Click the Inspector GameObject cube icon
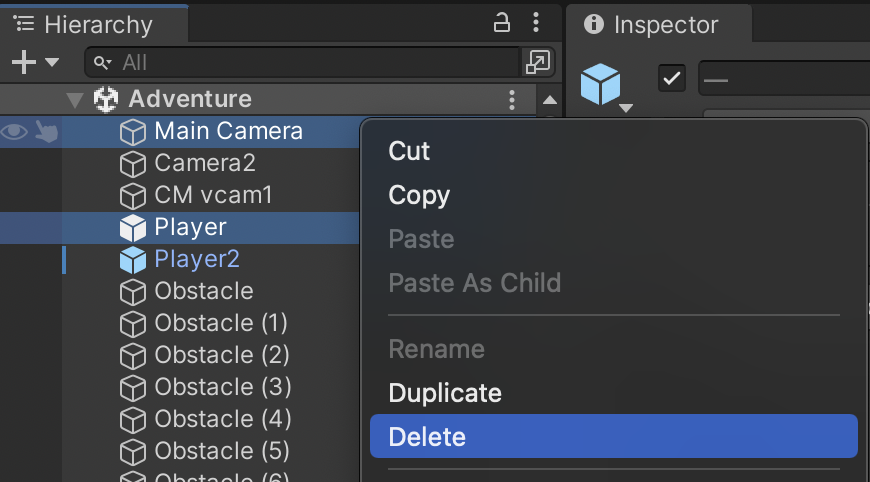This screenshot has width=870, height=482. click(602, 82)
